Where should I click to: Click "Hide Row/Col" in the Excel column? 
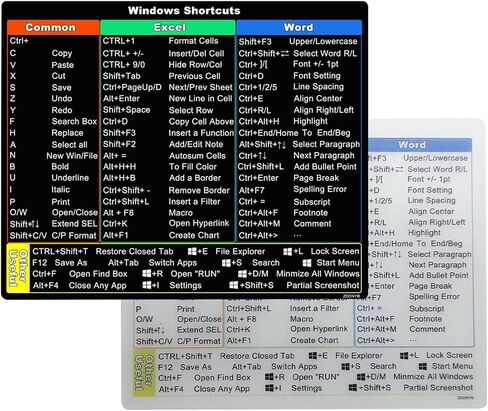point(195,65)
